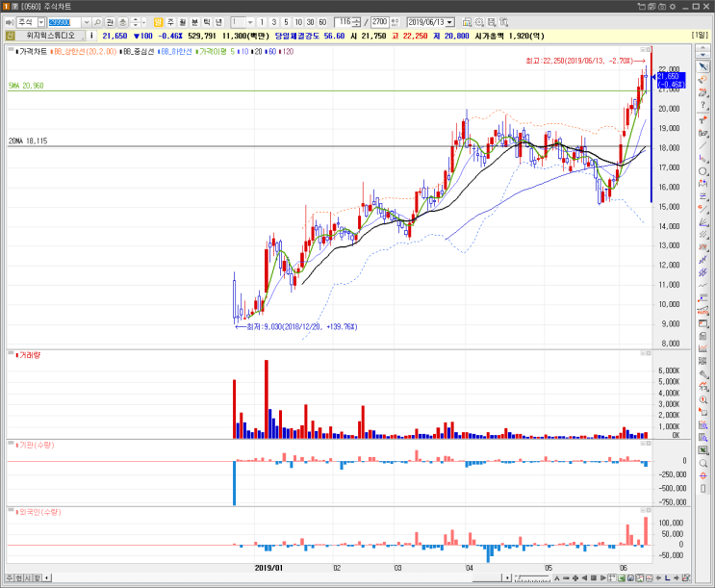715x588 pixels.
Task: Click the bottom toolbar save disk icon
Action: point(630,578)
